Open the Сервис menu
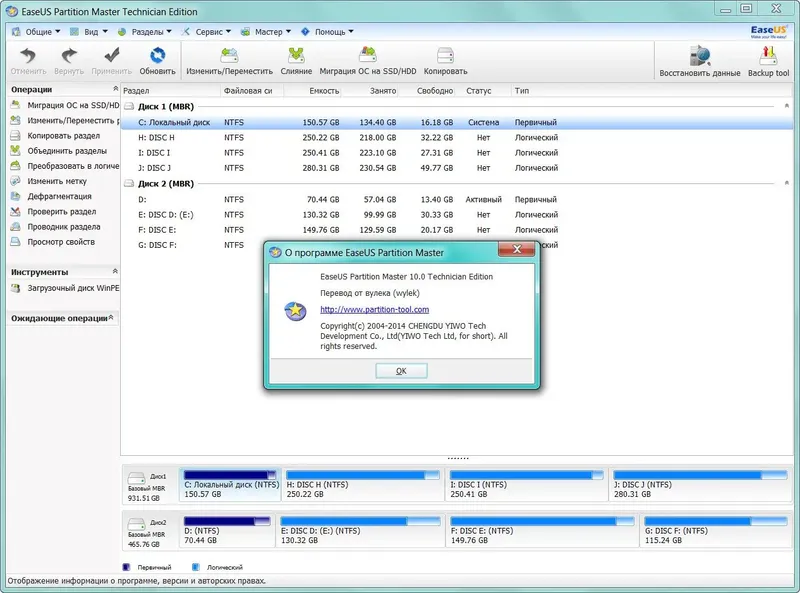Screen dimensions: 800x593 [x=206, y=32]
